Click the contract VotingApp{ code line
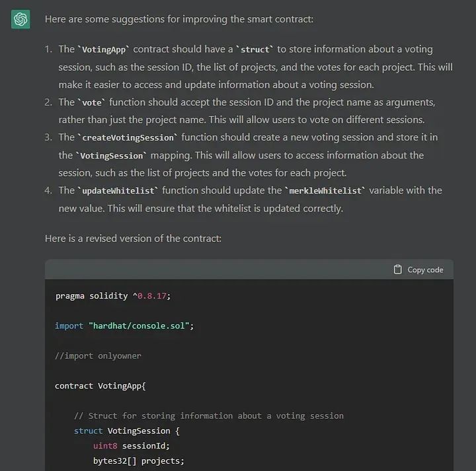This screenshot has height=471, width=476. tap(100, 386)
